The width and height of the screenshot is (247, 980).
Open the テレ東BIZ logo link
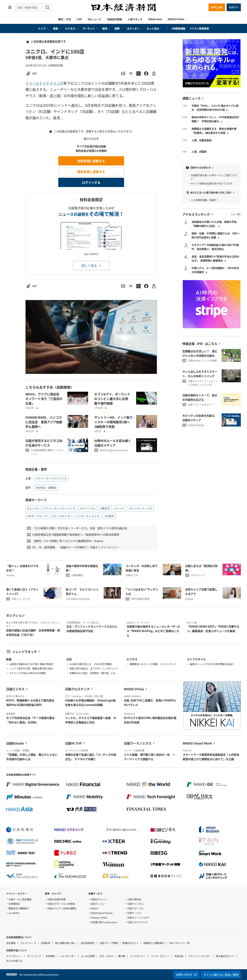tap(65, 853)
